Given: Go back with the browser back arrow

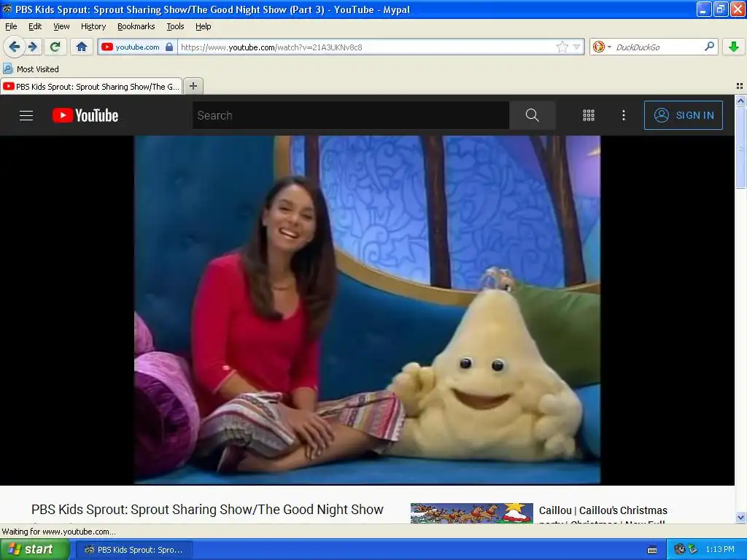Looking at the screenshot, I should tap(15, 47).
